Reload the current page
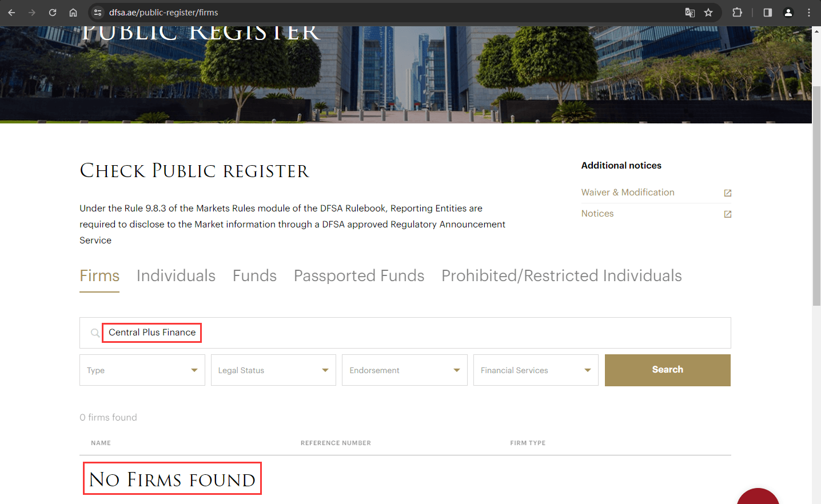 click(x=53, y=13)
